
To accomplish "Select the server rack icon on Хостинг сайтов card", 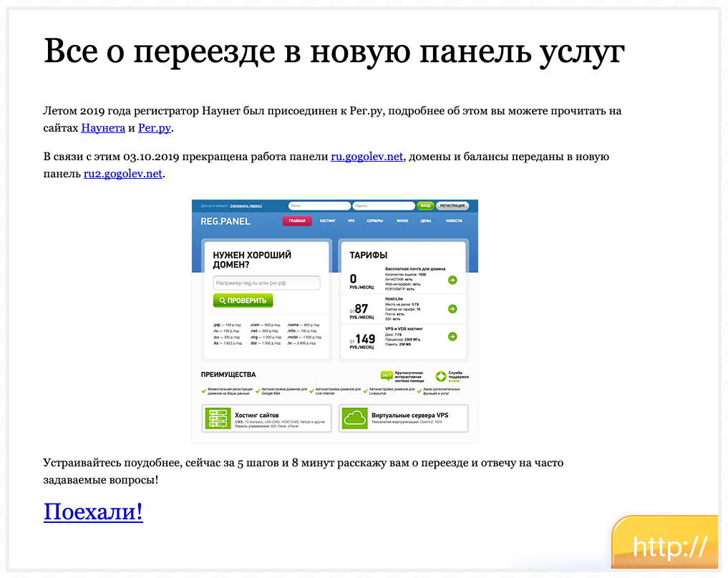I will click(218, 418).
